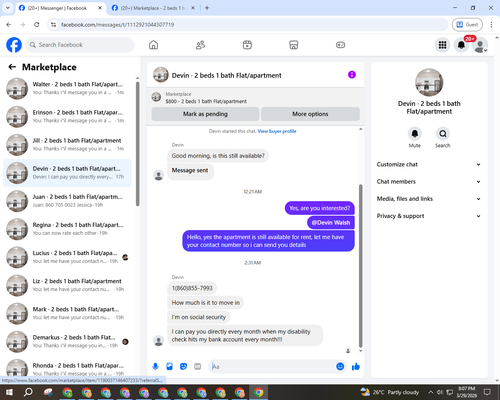Open the notifications bell with 20+ badge
Screen dimensions: 500x400
pyautogui.click(x=461, y=45)
